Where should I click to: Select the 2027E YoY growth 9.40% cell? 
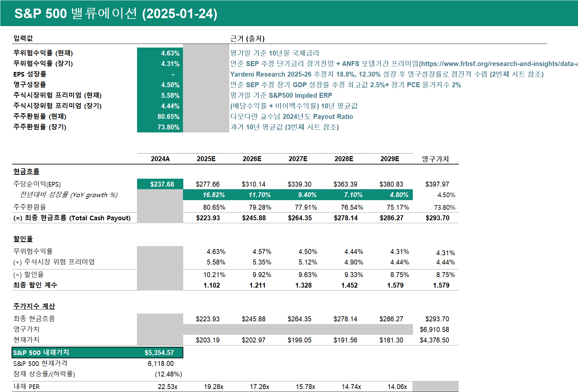[x=298, y=195]
